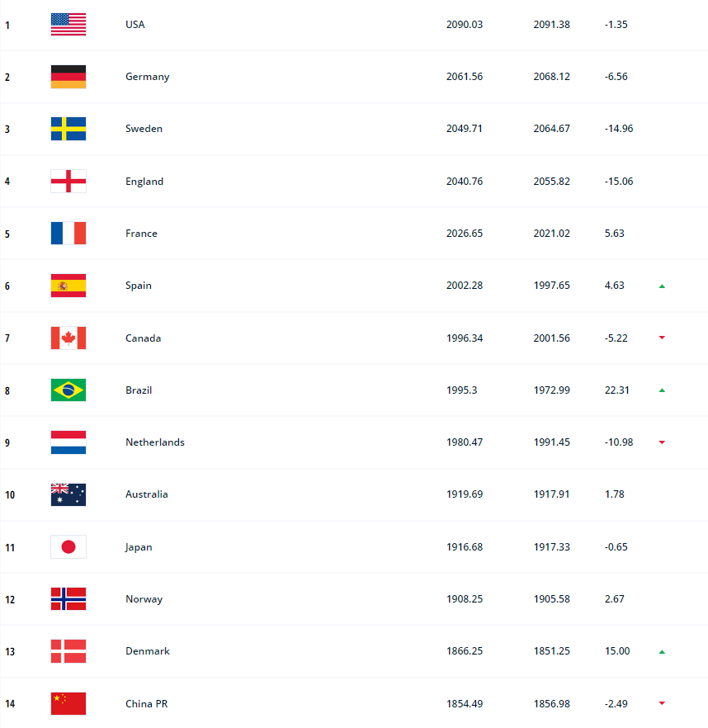Select the England flag icon
The width and height of the screenshot is (708, 728).
tap(68, 182)
